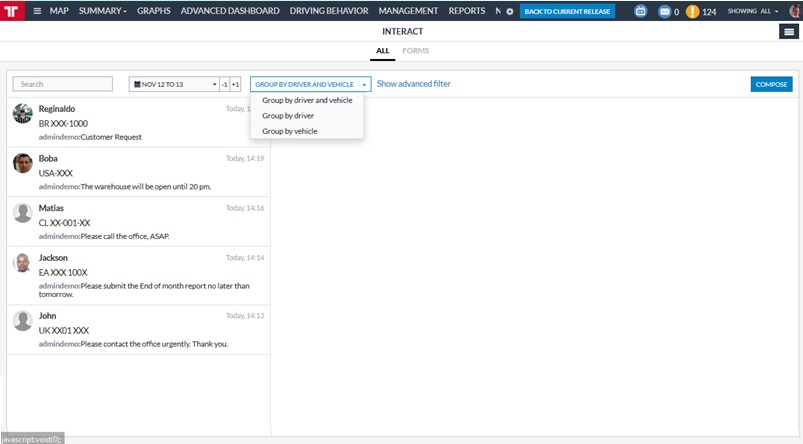Click the 'BR XXX-1000' vehicle text
The height and width of the screenshot is (444, 803).
click(63, 123)
